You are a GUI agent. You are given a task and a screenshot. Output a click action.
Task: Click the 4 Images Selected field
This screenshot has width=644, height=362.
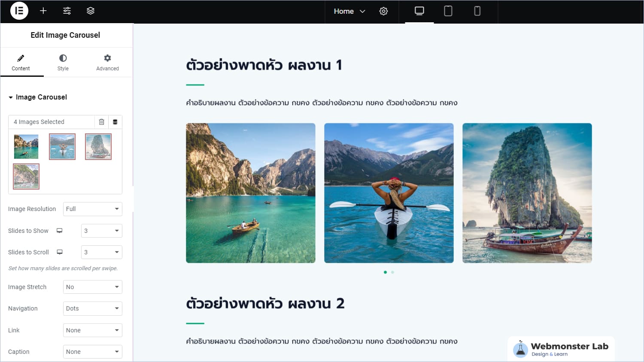pyautogui.click(x=52, y=122)
